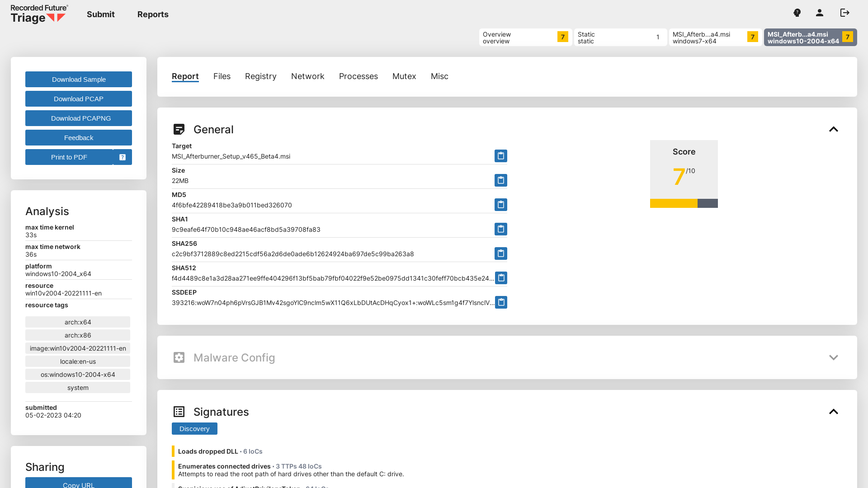Image resolution: width=868 pixels, height=488 pixels.
Task: Click the os:windows10-2004-x64 tag
Action: coord(78,375)
